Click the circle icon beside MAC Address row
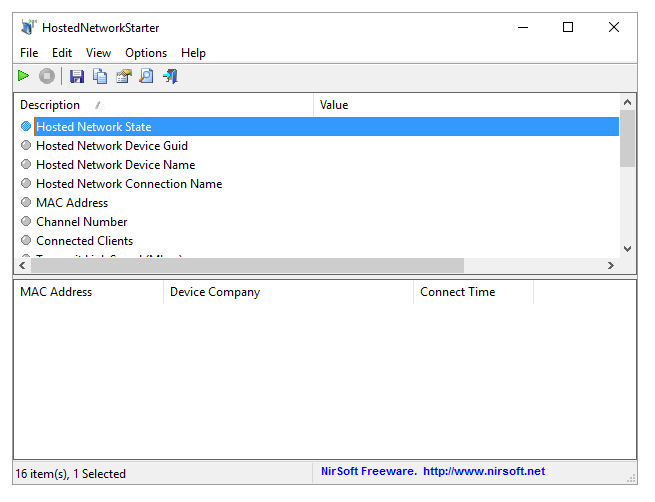This screenshot has width=655, height=502. click(26, 202)
